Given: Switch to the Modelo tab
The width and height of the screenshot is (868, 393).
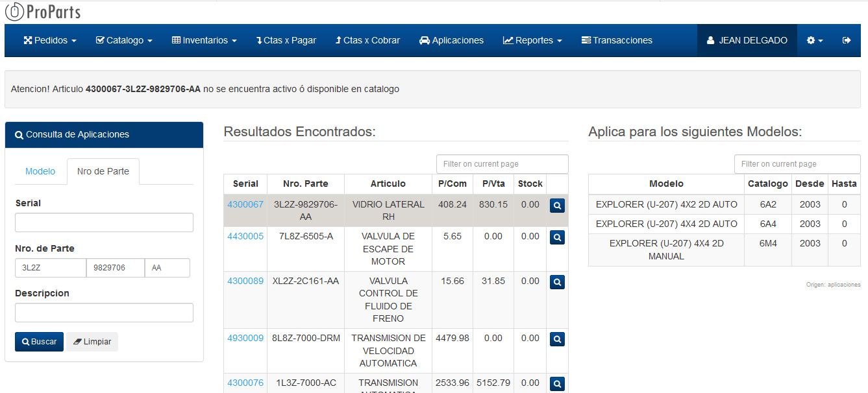Looking at the screenshot, I should pyautogui.click(x=40, y=171).
